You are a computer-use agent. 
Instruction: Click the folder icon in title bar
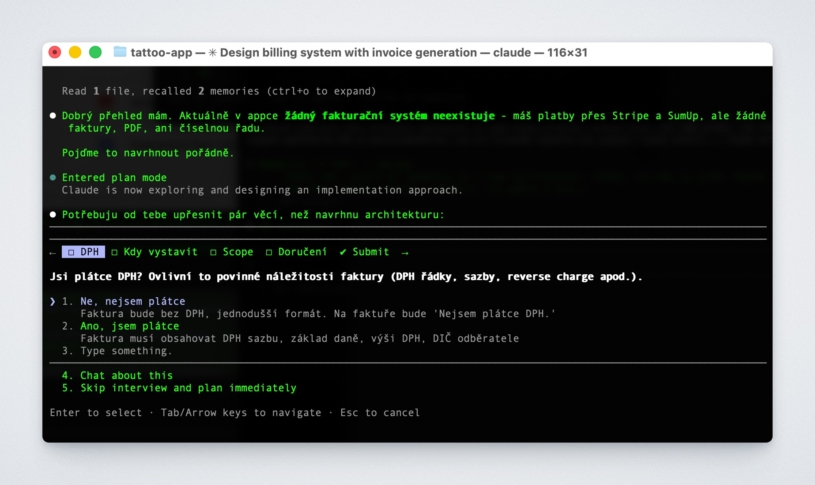pyautogui.click(x=120, y=52)
